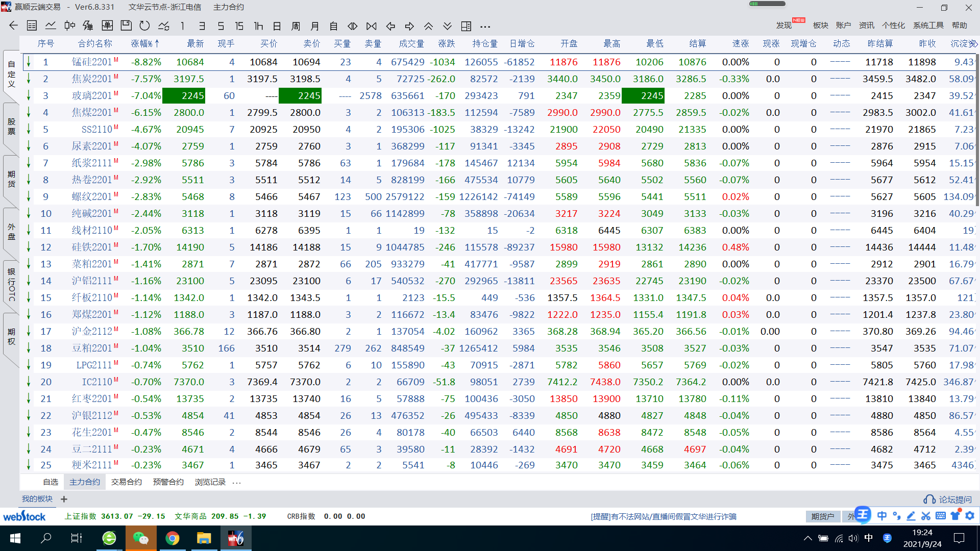980x551 pixels.
Task: Open the candlestick K-line chart icon
Action: (x=70, y=26)
